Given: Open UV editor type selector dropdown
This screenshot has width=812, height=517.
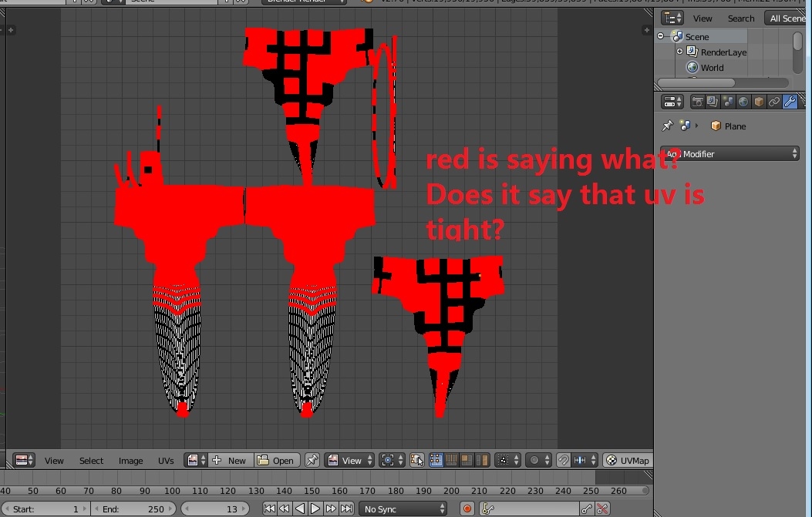Looking at the screenshot, I should click(x=24, y=460).
